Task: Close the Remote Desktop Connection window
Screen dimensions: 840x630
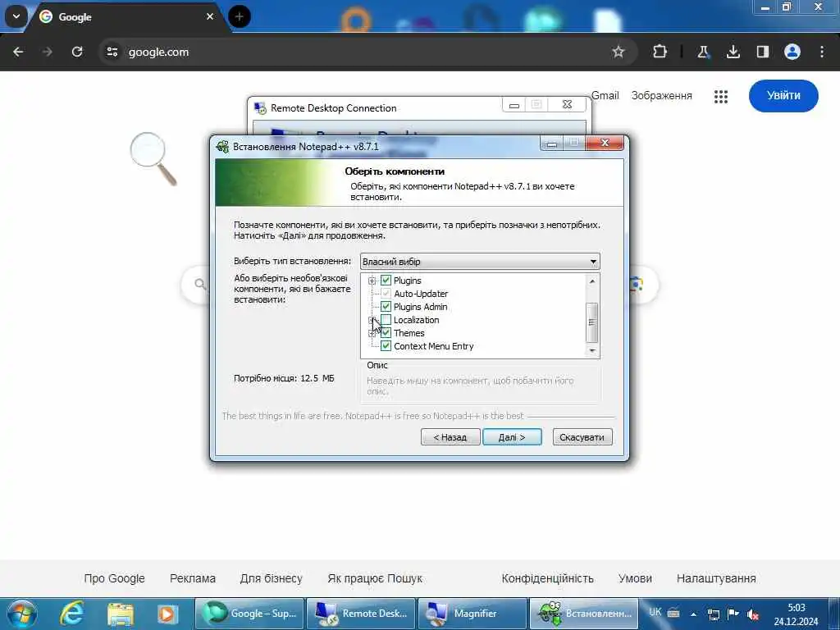Action: point(568,104)
